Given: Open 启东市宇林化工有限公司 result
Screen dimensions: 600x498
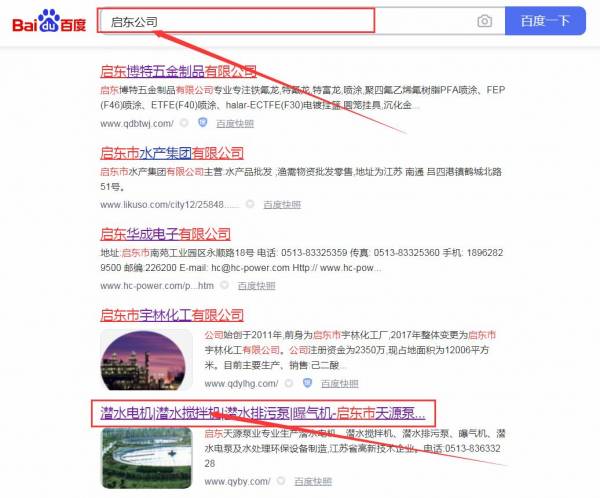Looking at the screenshot, I should point(172,315).
